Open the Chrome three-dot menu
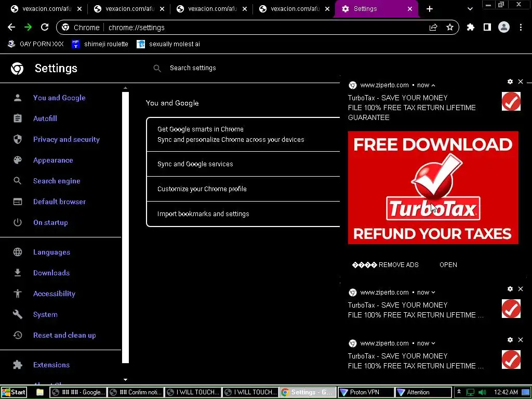532x399 pixels. point(521,27)
